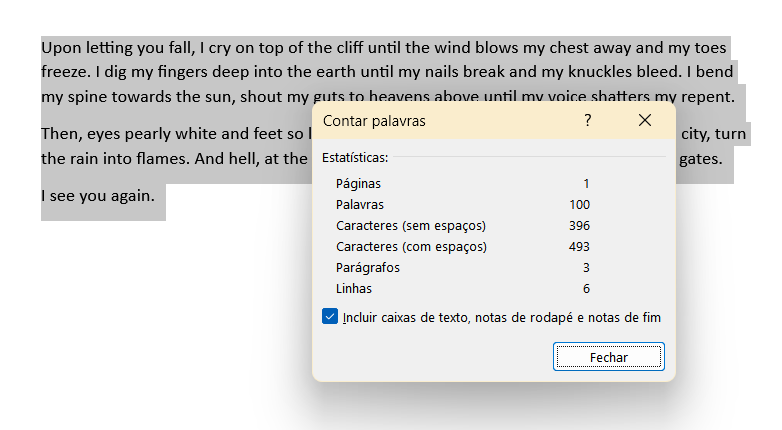
Task: Click the Estatísticas group label
Action: (355, 157)
